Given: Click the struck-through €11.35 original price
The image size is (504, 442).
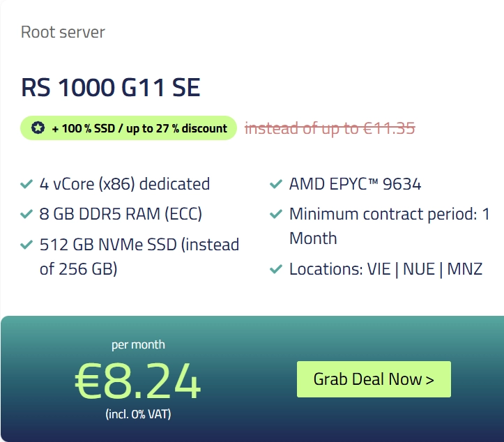Looking at the screenshot, I should pos(330,128).
